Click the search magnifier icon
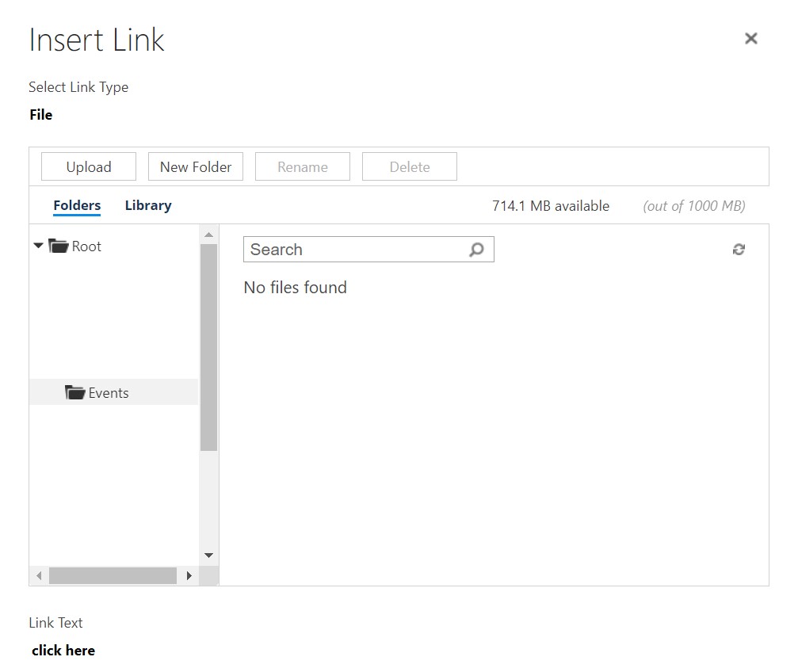 (x=476, y=250)
